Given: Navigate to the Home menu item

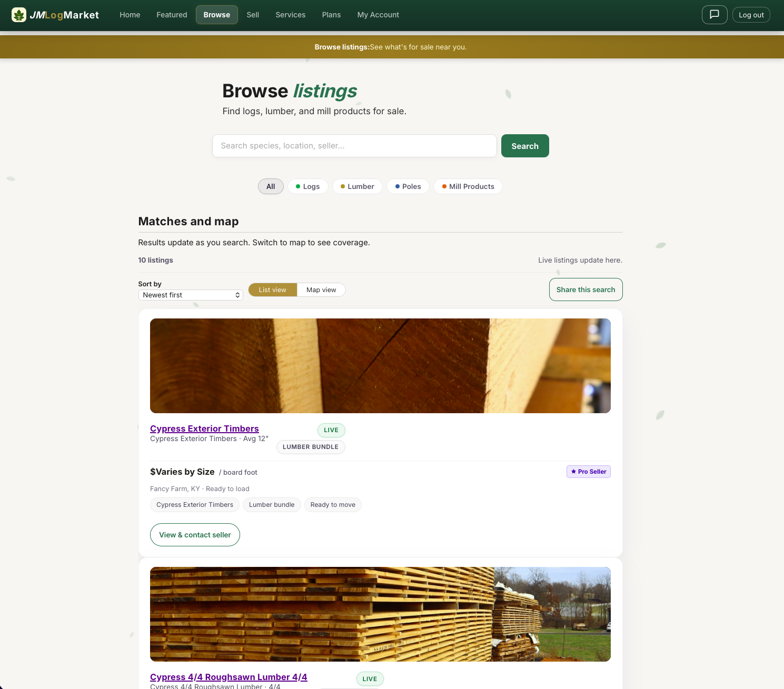Looking at the screenshot, I should tap(130, 15).
